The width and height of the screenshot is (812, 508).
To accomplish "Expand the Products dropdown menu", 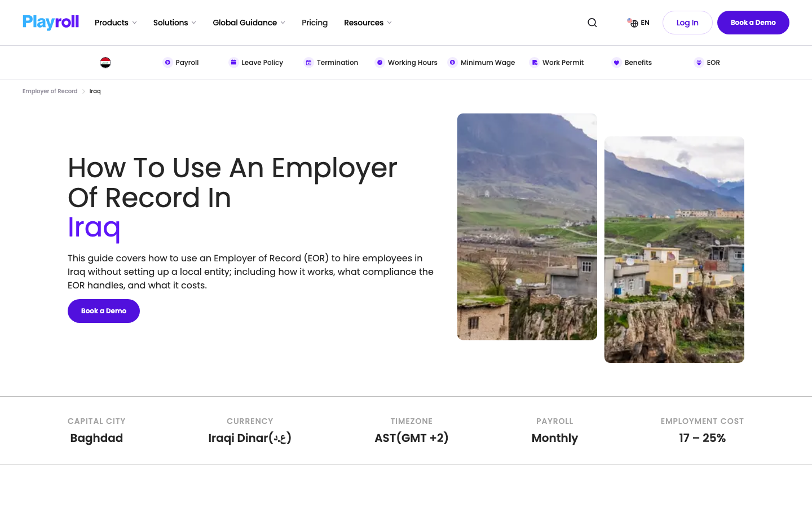I will tap(116, 23).
